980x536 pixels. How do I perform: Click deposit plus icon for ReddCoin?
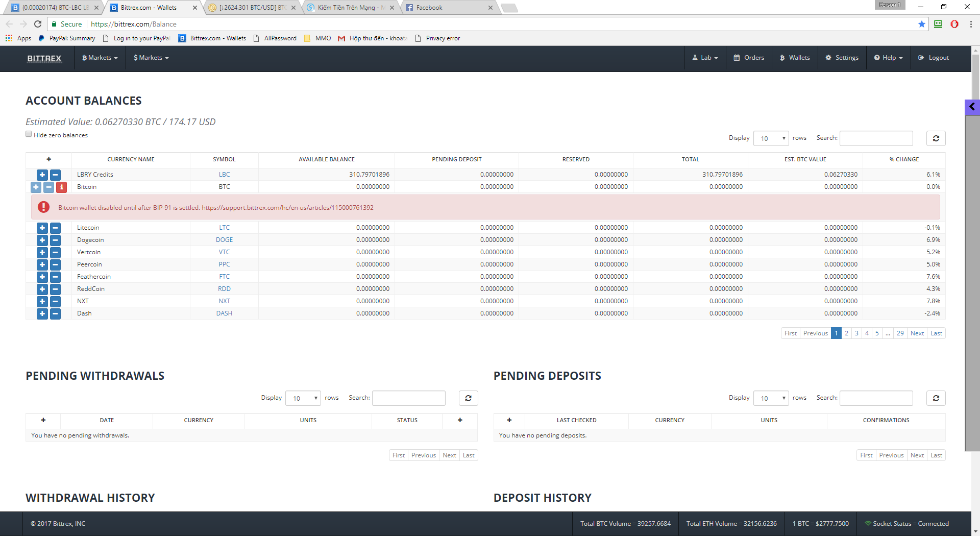point(42,289)
